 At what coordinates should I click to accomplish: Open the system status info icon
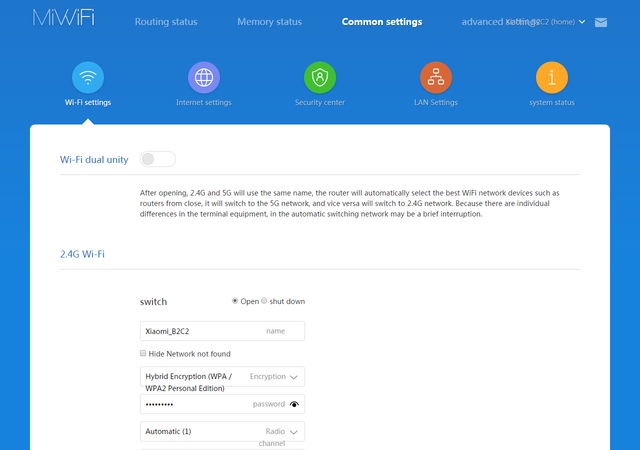551,78
